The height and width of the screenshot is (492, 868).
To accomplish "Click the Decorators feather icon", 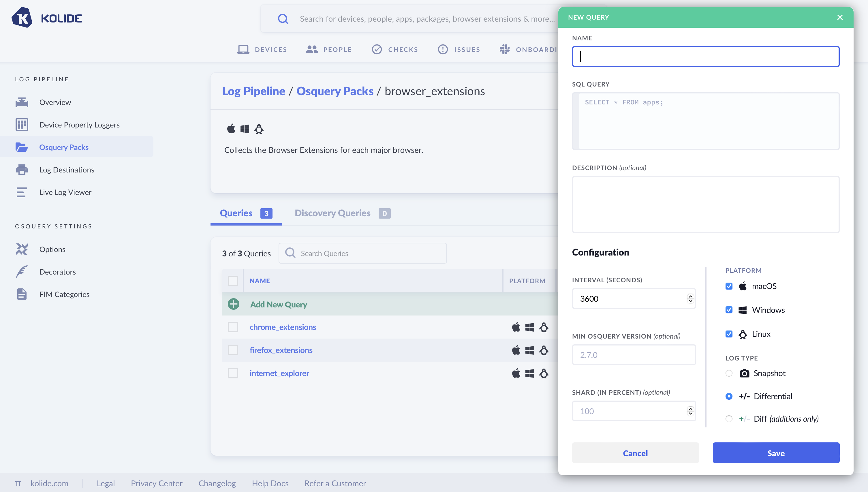I will pos(22,272).
